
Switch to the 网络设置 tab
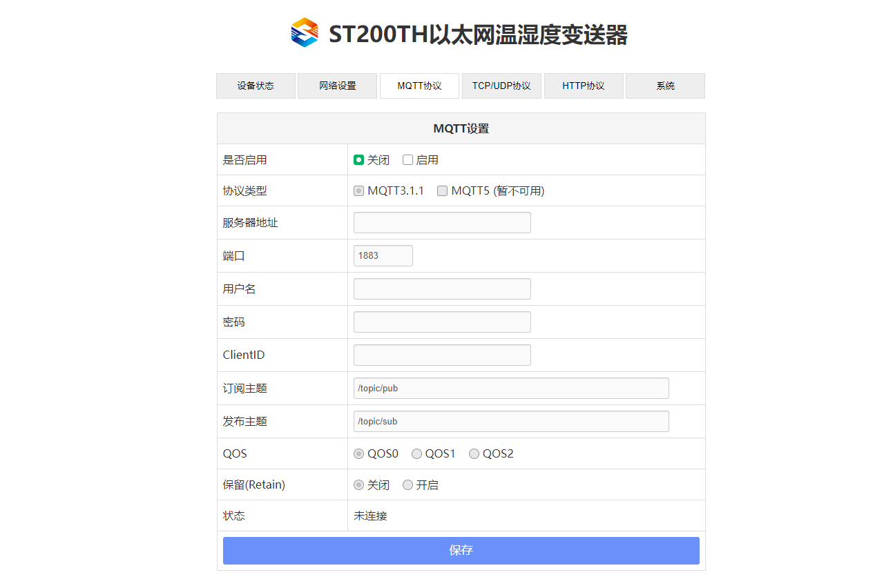(x=337, y=86)
